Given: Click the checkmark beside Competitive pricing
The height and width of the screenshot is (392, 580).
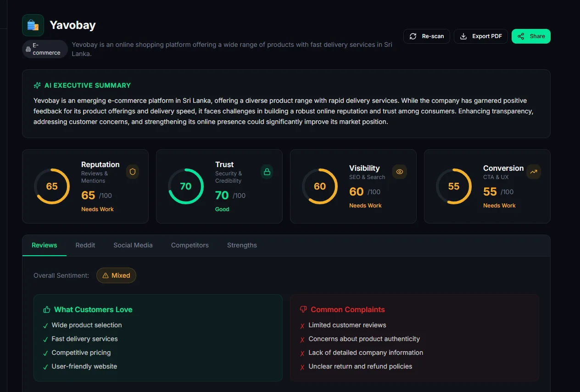Looking at the screenshot, I should 45,353.
